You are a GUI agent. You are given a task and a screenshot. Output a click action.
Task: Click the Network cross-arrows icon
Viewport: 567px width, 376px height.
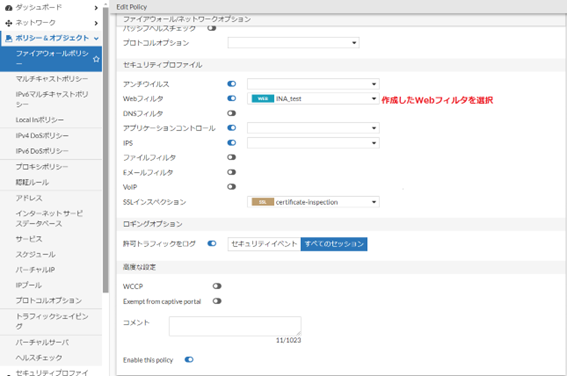tap(8, 23)
